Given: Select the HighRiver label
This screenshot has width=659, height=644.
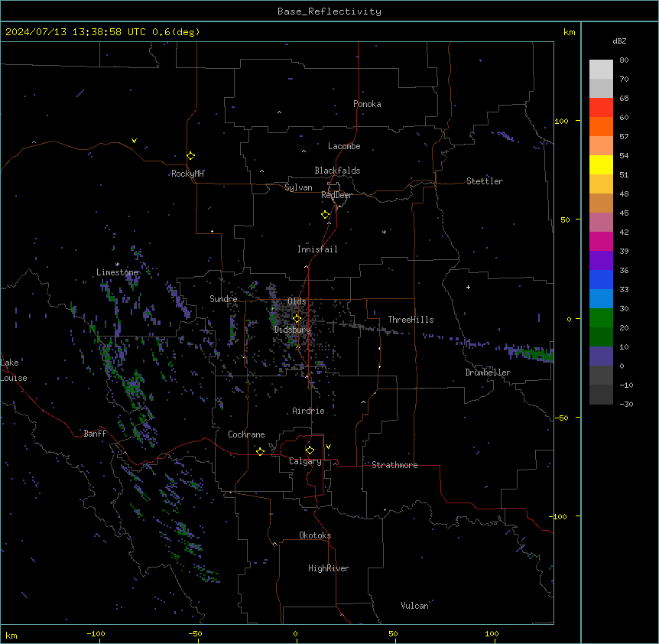Looking at the screenshot, I should (329, 568).
